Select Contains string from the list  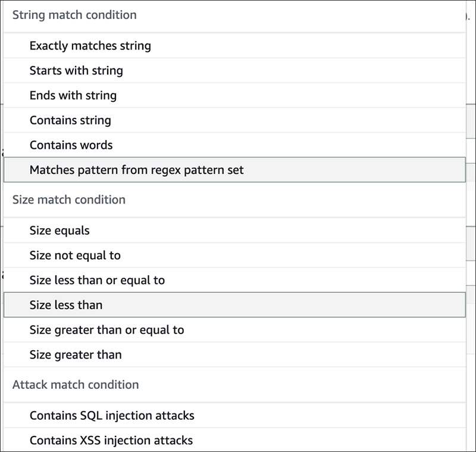[x=70, y=120]
